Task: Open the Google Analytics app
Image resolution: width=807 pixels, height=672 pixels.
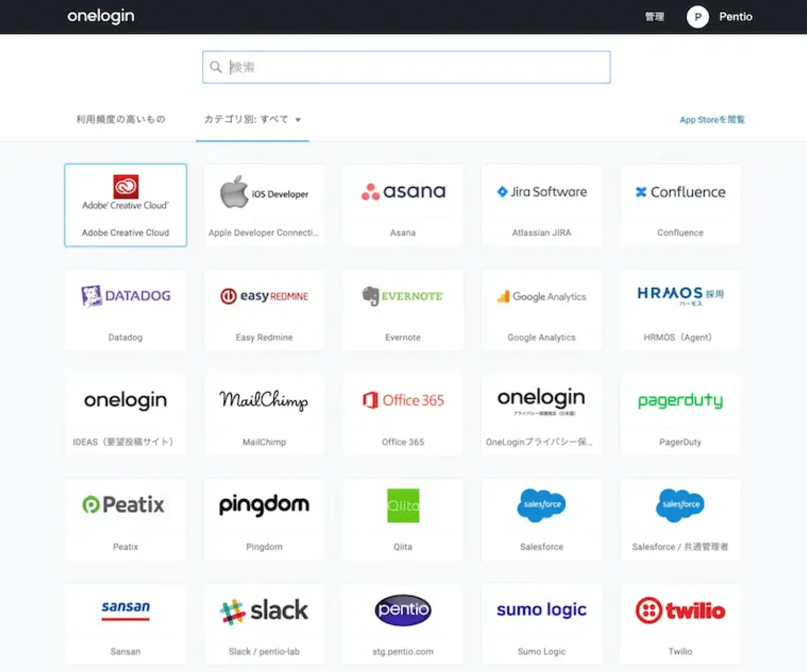Action: [541, 310]
